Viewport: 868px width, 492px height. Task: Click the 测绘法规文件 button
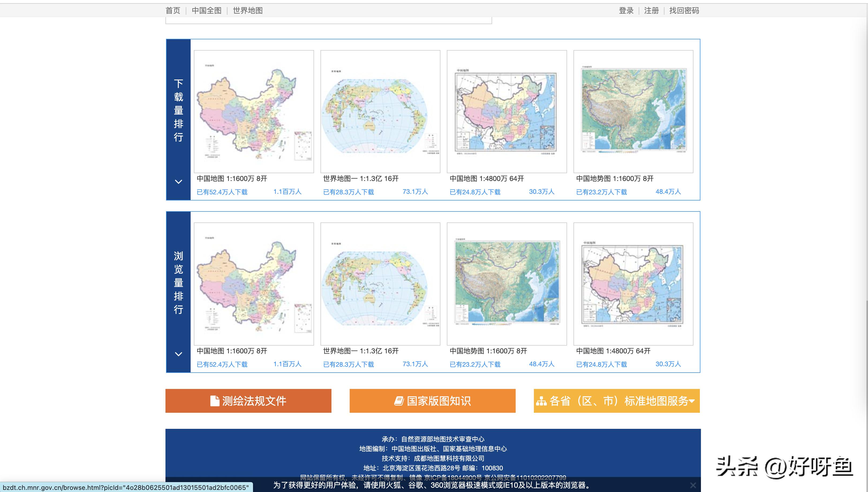pyautogui.click(x=248, y=401)
